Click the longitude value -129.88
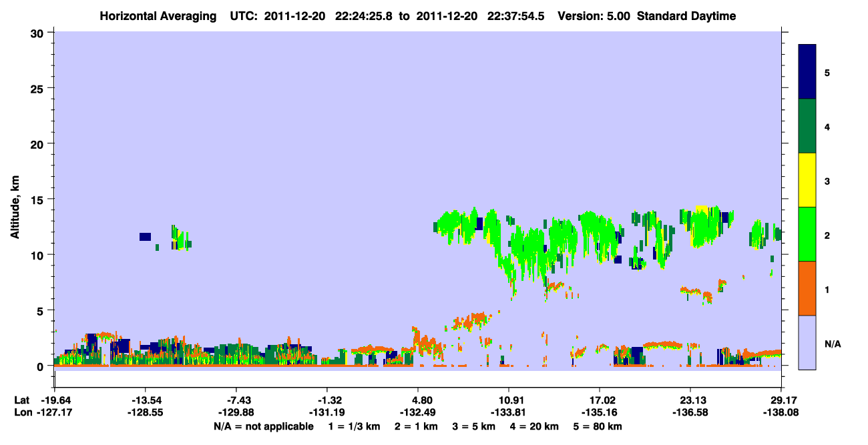The height and width of the screenshot is (445, 868). click(x=236, y=412)
